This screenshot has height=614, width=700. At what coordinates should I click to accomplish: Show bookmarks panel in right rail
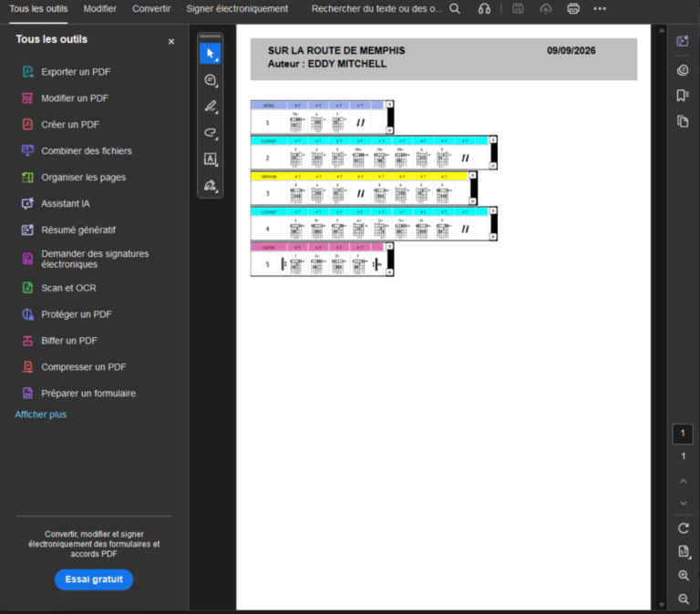683,96
